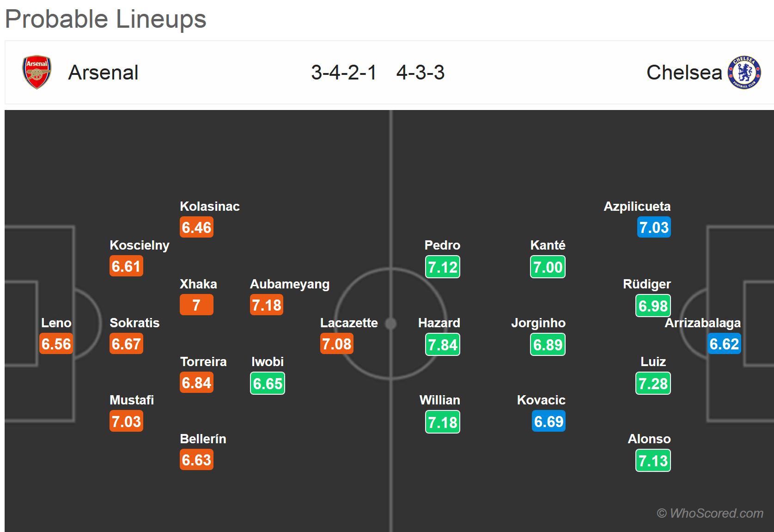The width and height of the screenshot is (774, 532).
Task: Select the Arsenal 3-4-2-1 formation text
Action: [x=344, y=73]
